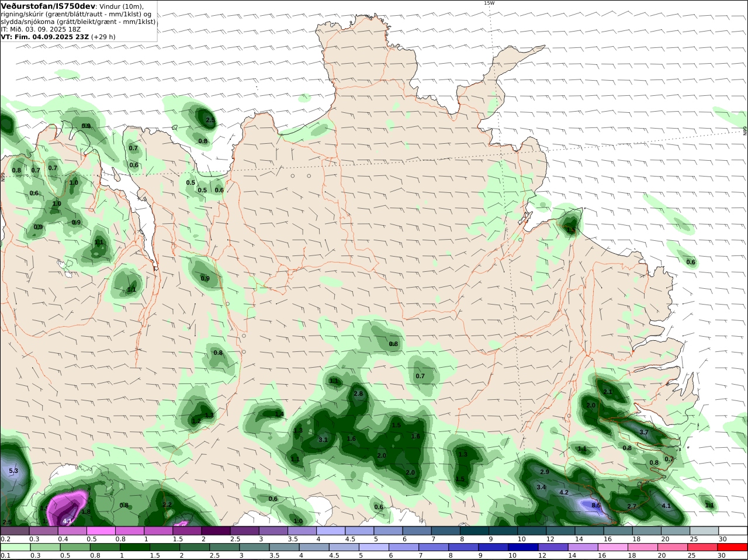Screen dimensions: 748x560
Task: Pick the snow legend swatch between 0.2 and 0.3
Action: (x=15, y=530)
